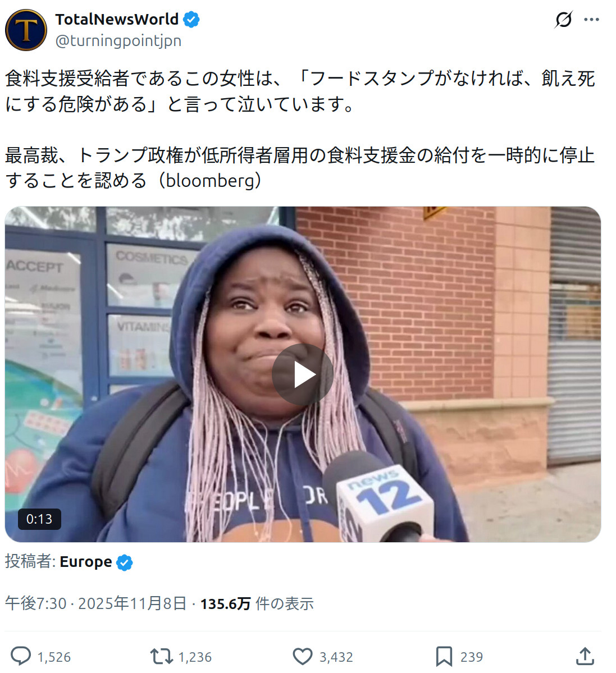Open the TotalNewsWorld display name link
Image resolution: width=616 pixels, height=673 pixels.
[x=117, y=19]
